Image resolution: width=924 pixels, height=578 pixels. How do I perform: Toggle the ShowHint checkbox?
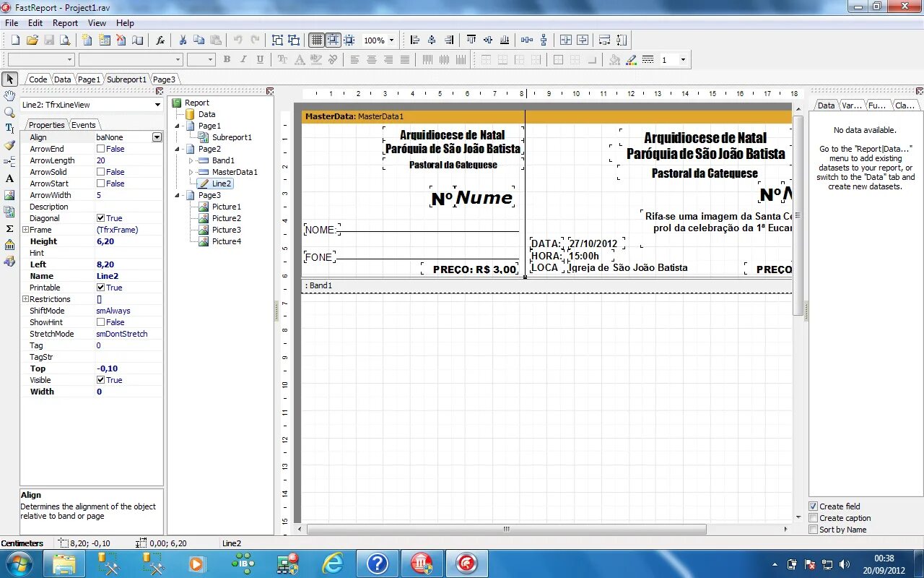coord(100,322)
